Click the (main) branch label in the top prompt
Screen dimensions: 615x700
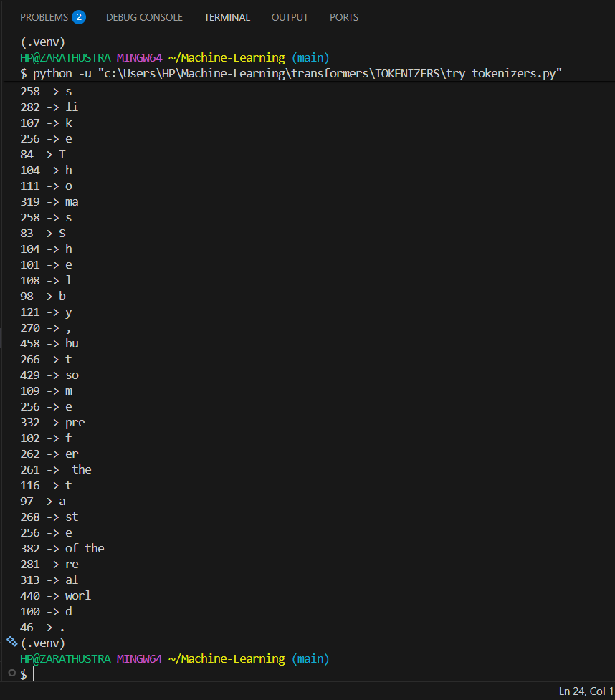[310, 57]
